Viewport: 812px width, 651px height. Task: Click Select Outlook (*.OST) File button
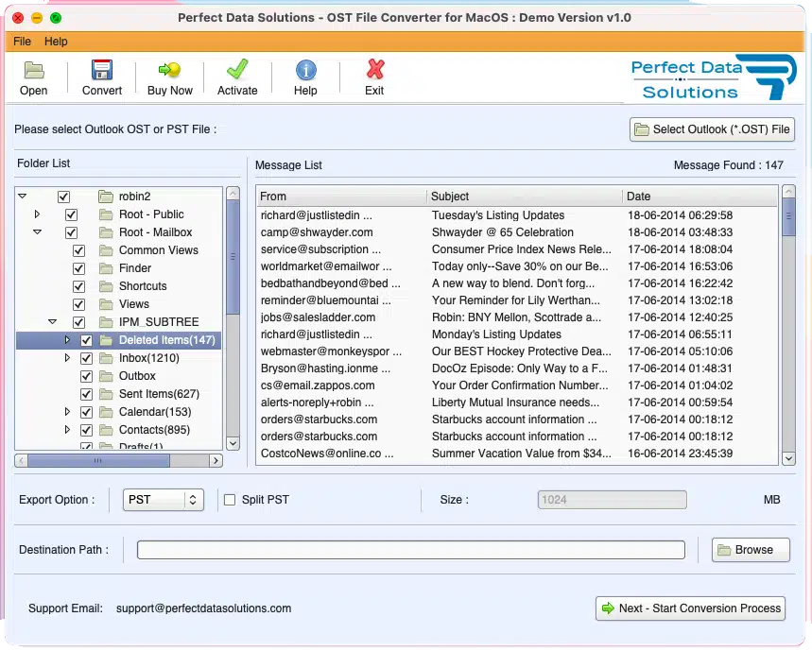click(x=712, y=129)
